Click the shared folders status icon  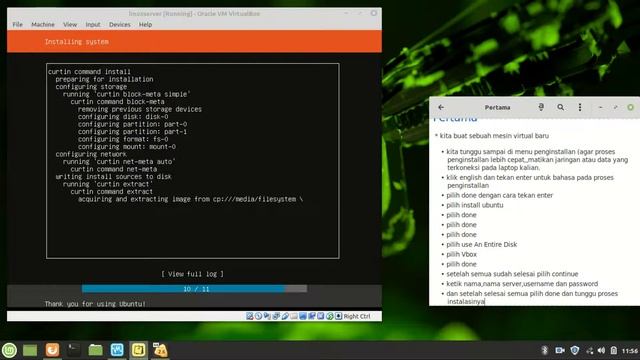pyautogui.click(x=294, y=316)
